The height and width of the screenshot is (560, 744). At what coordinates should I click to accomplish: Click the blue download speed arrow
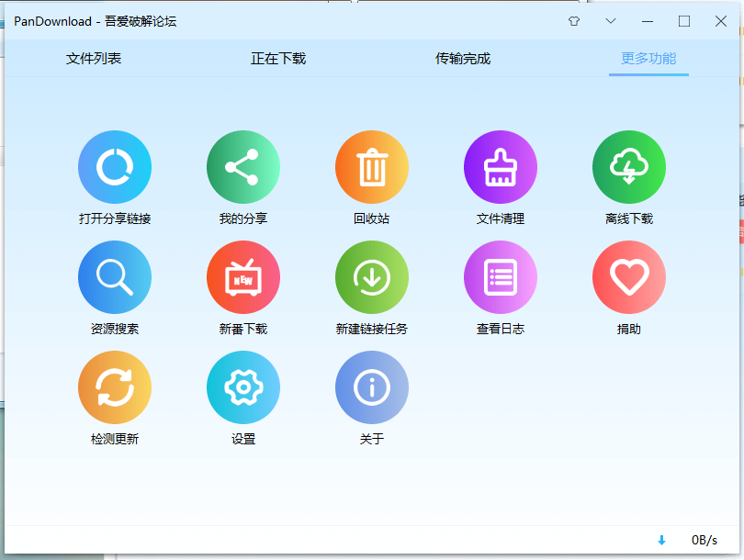point(661,540)
